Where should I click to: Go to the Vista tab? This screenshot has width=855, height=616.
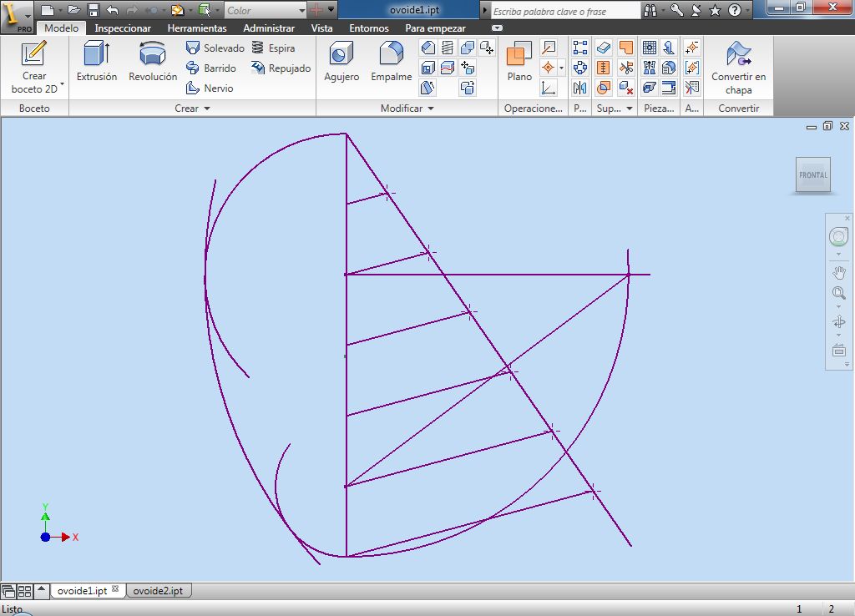321,28
